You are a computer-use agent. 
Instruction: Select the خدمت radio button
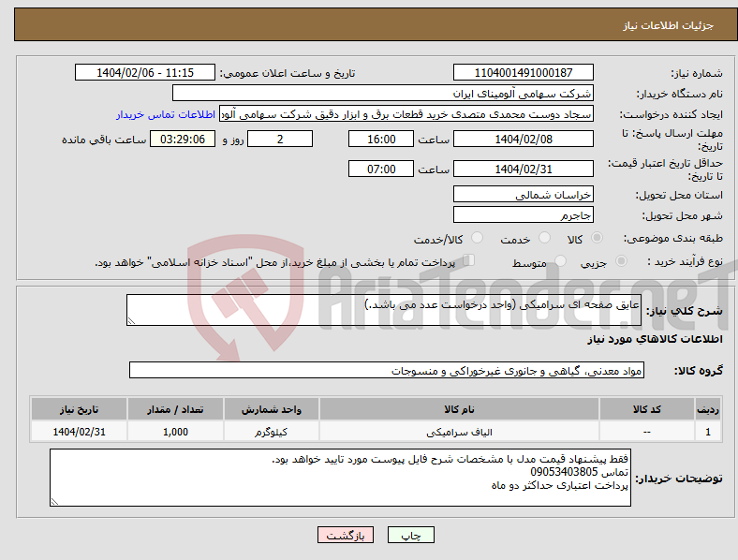pyautogui.click(x=544, y=238)
